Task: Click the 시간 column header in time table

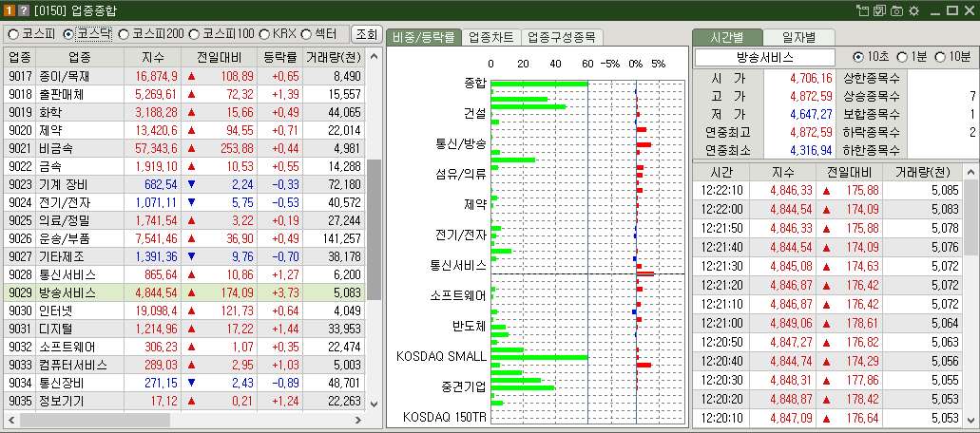Action: (721, 172)
